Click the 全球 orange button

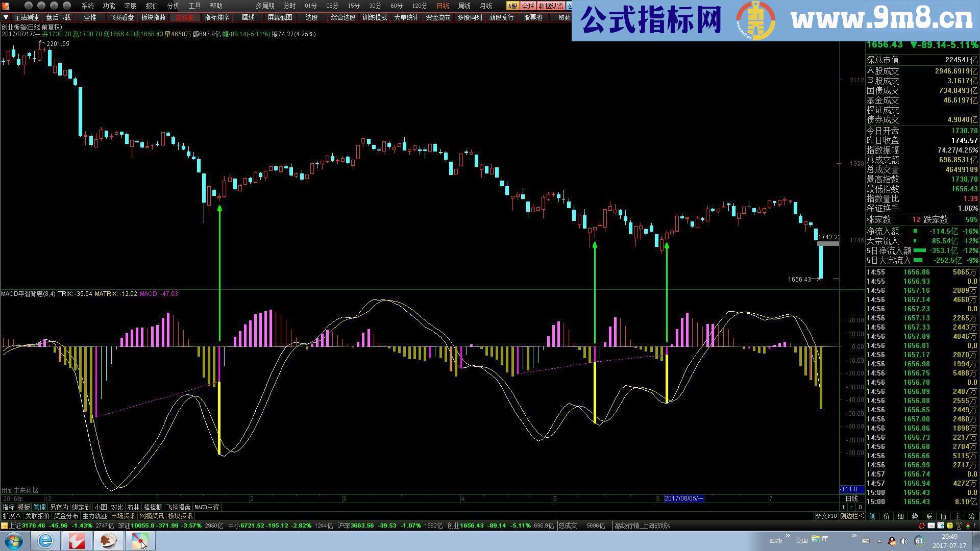click(x=528, y=6)
